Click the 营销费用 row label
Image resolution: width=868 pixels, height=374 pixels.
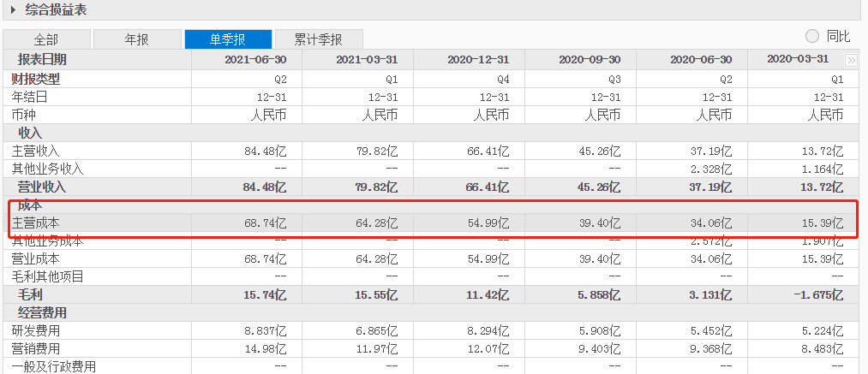tap(35, 348)
